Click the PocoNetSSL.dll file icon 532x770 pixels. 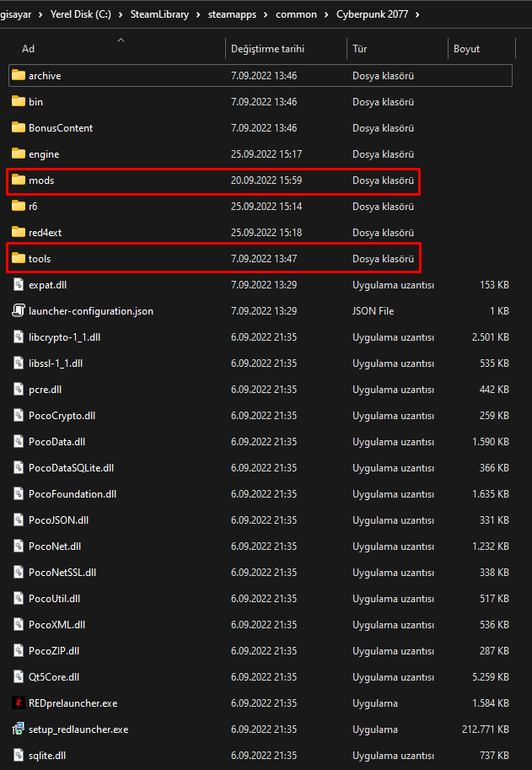click(x=19, y=572)
